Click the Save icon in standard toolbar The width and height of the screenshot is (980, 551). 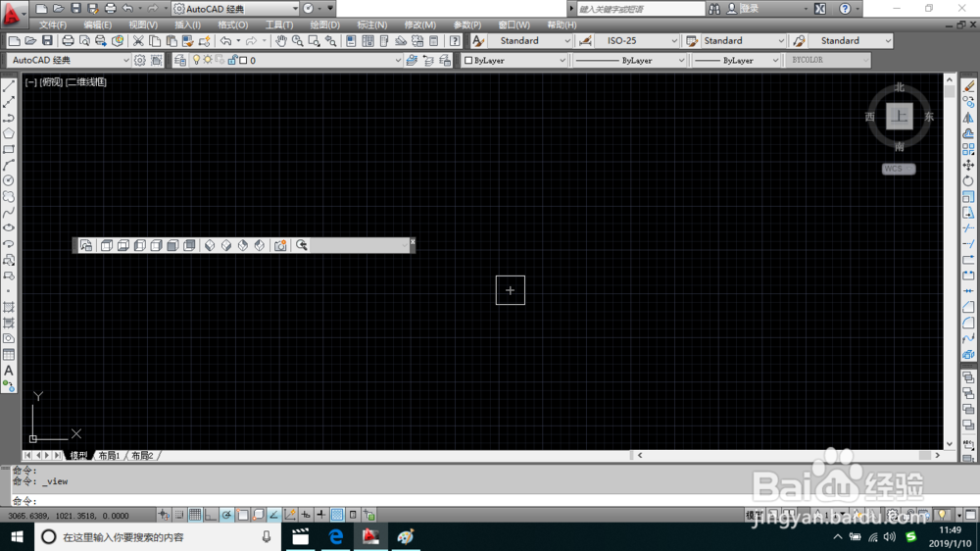click(x=47, y=40)
